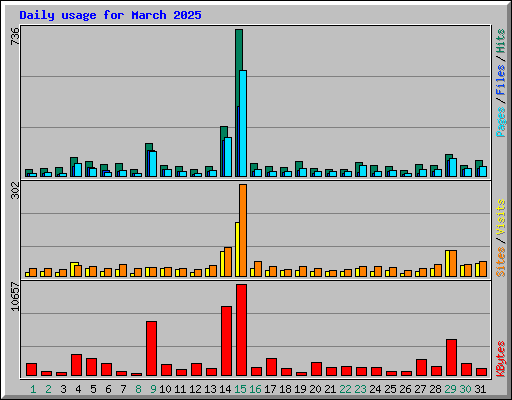Click the 302 visits axis value
Viewport: 512px width, 400px height.
click(15, 190)
